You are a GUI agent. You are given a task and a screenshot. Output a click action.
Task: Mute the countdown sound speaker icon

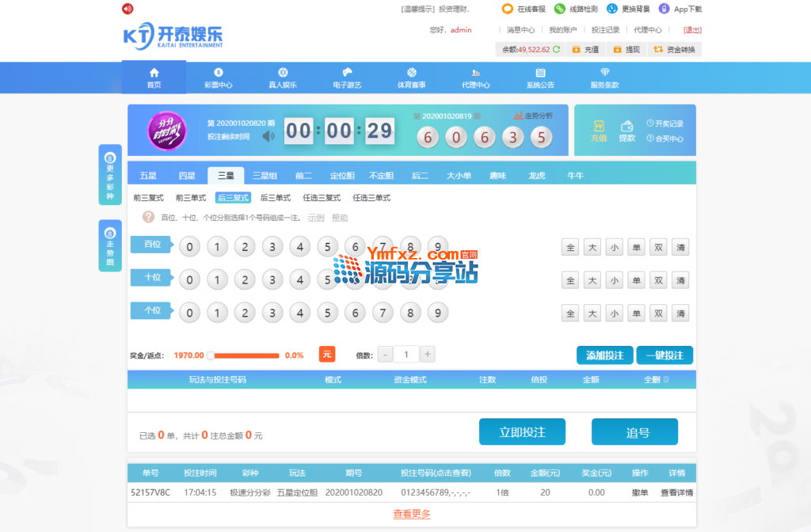[x=268, y=136]
